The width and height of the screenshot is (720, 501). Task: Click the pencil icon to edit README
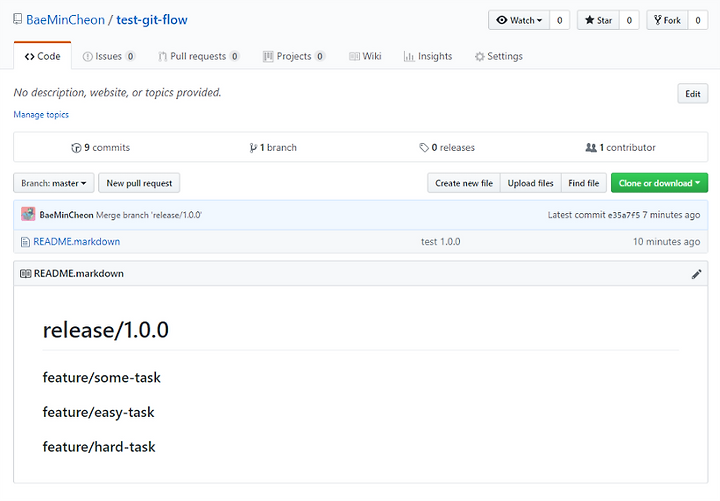[x=696, y=274]
